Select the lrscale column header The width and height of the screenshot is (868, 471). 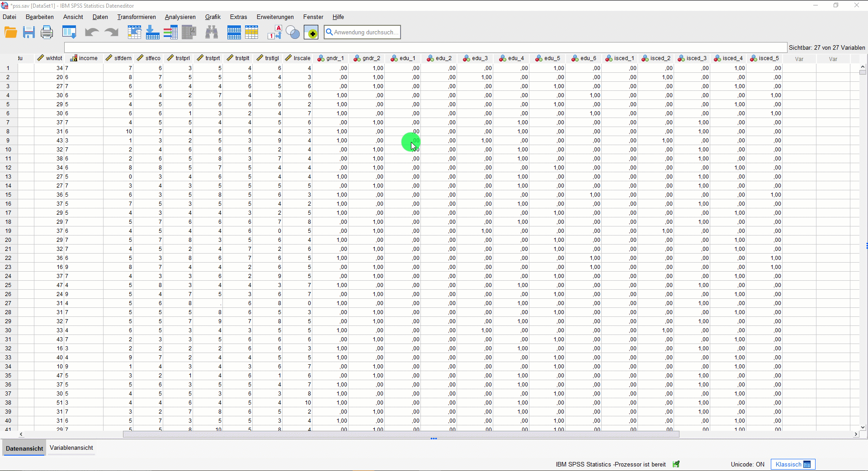tap(297, 58)
